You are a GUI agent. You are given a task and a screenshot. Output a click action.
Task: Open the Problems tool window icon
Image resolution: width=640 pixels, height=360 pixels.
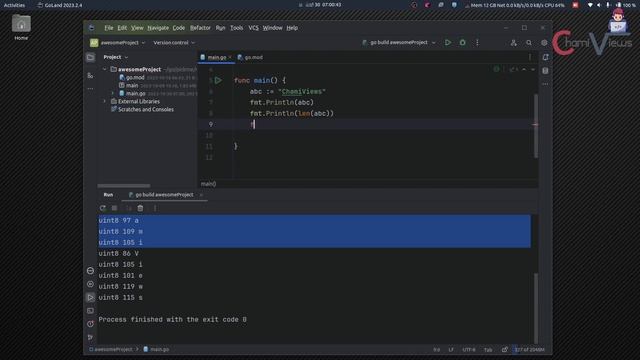(90, 324)
